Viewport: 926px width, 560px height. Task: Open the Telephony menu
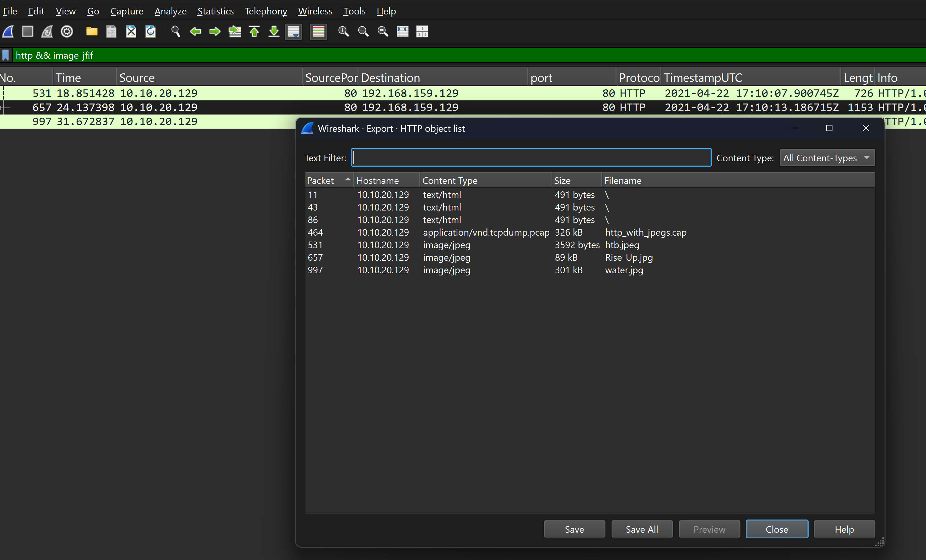266,11
